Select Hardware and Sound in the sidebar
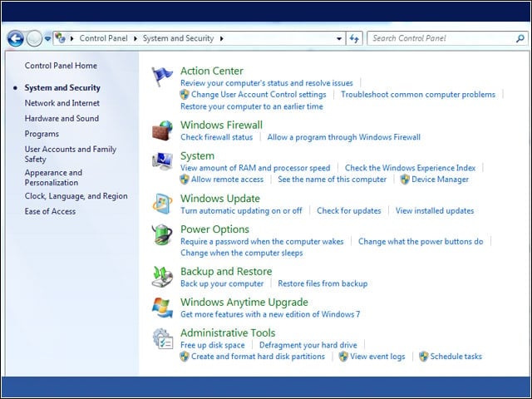 62,118
